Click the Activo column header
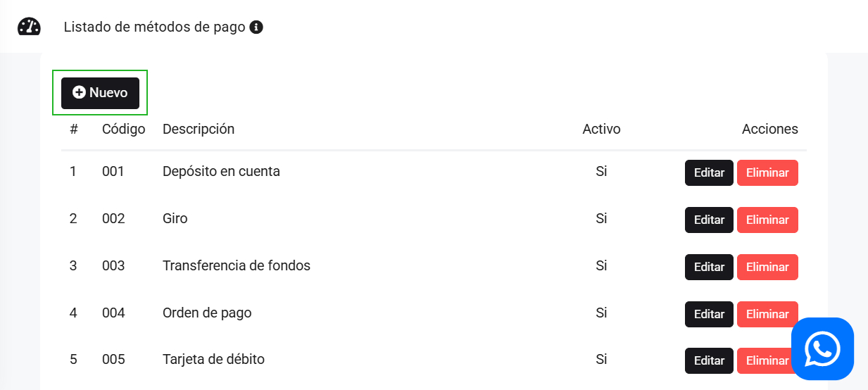Viewport: 868px width, 390px height. tap(601, 129)
